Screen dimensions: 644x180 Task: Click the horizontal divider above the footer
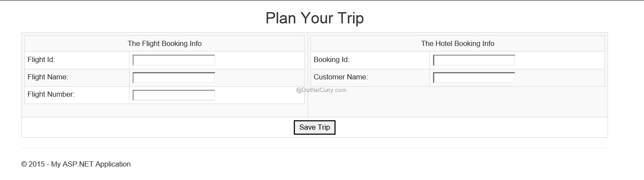pos(315,148)
